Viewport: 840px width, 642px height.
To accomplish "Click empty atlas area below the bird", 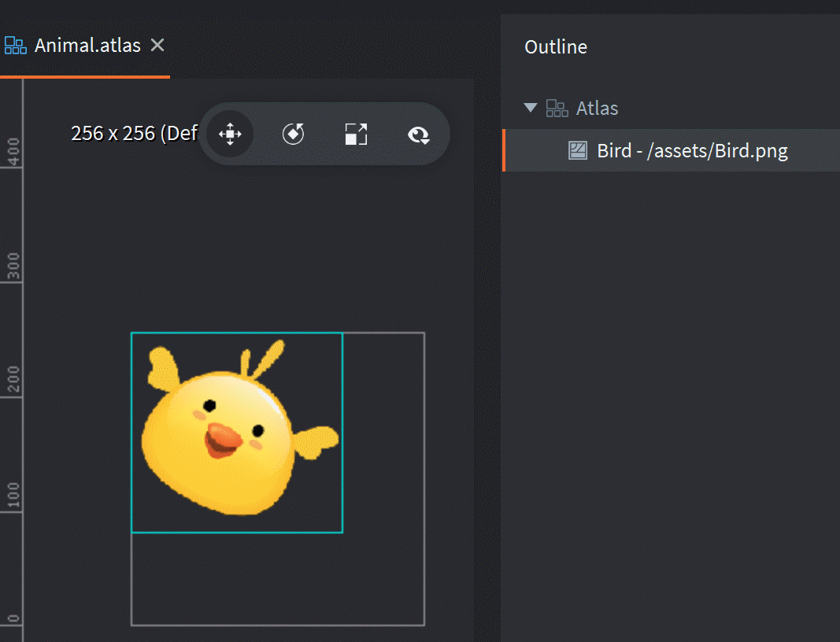I will point(276,578).
